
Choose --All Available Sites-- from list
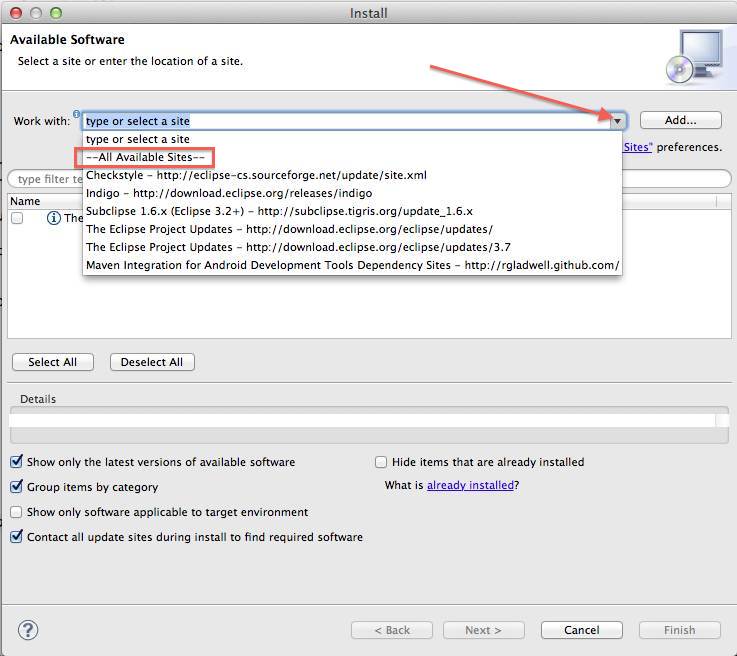pyautogui.click(x=145, y=157)
